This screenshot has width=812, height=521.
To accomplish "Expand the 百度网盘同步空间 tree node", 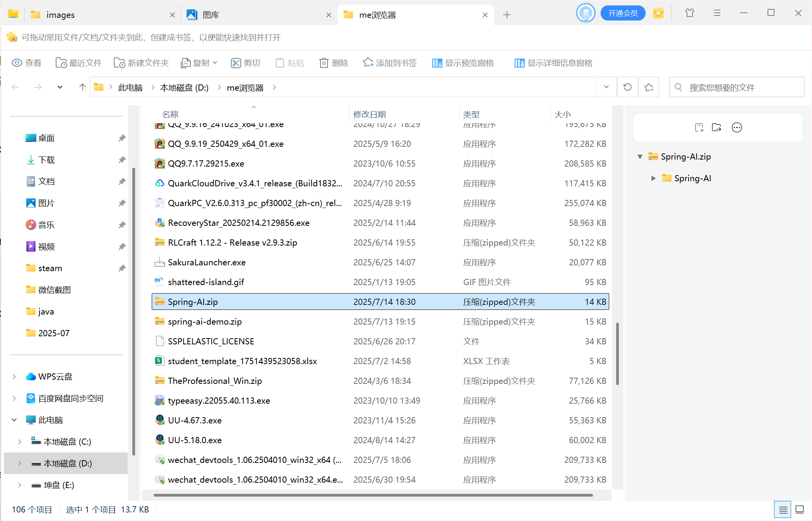I will click(x=14, y=398).
